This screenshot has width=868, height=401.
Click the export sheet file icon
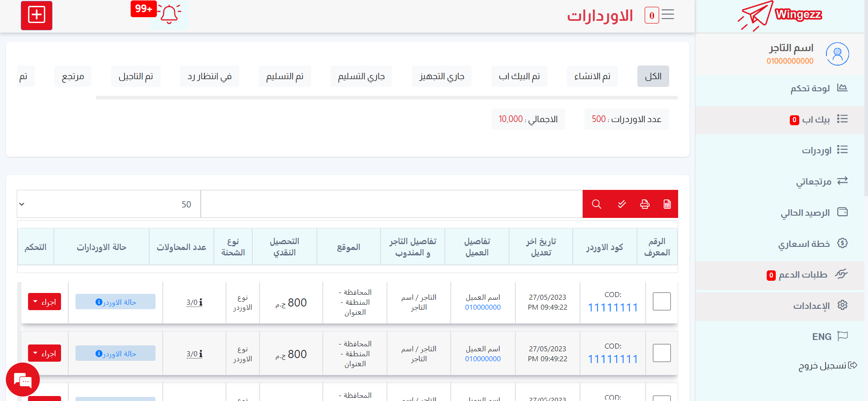click(667, 204)
